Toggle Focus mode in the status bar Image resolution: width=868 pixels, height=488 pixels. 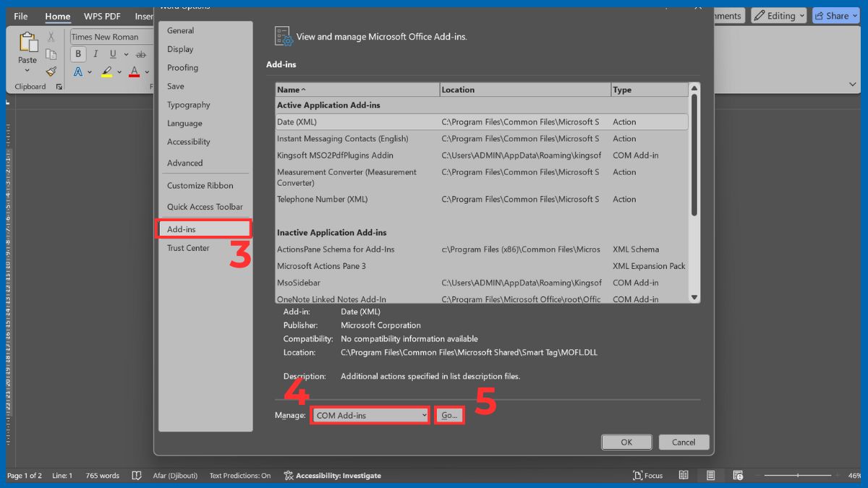coord(647,475)
